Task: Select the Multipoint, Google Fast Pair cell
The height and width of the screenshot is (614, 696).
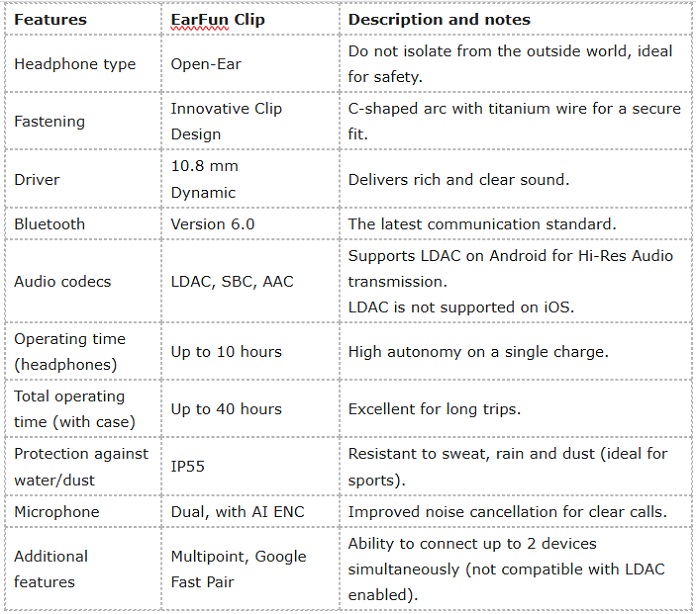Action: pyautogui.click(x=250, y=569)
